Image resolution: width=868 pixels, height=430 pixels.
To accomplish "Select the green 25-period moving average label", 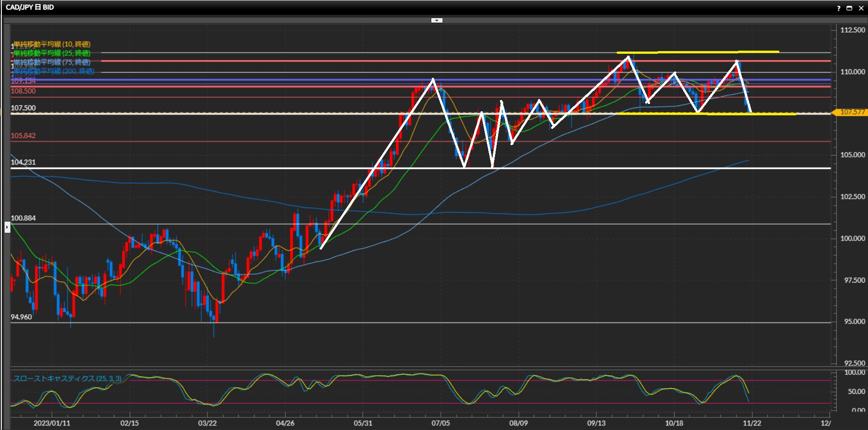I will 52,53.
